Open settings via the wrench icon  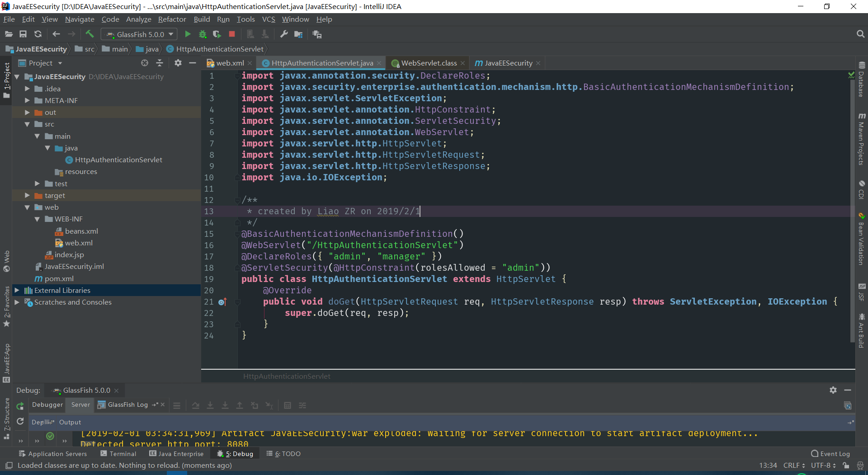click(284, 34)
